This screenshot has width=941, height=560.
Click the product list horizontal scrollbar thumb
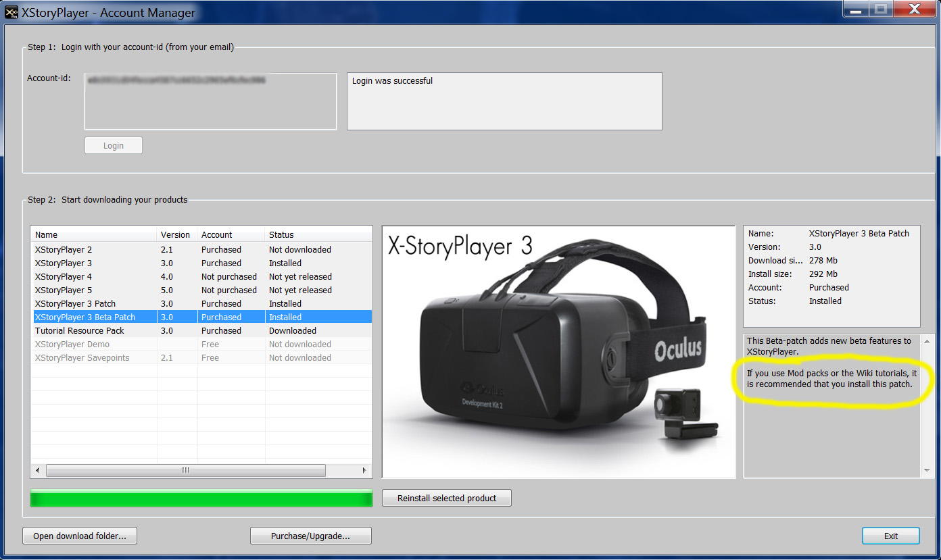coord(186,470)
